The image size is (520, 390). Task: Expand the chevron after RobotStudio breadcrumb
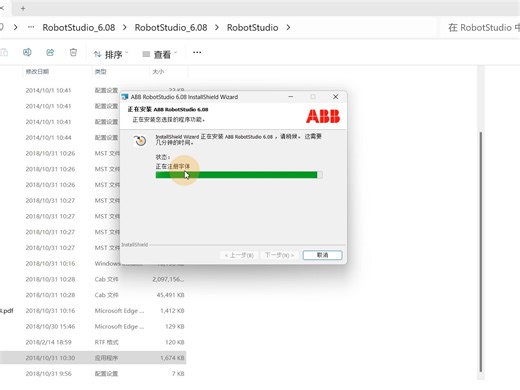click(288, 27)
